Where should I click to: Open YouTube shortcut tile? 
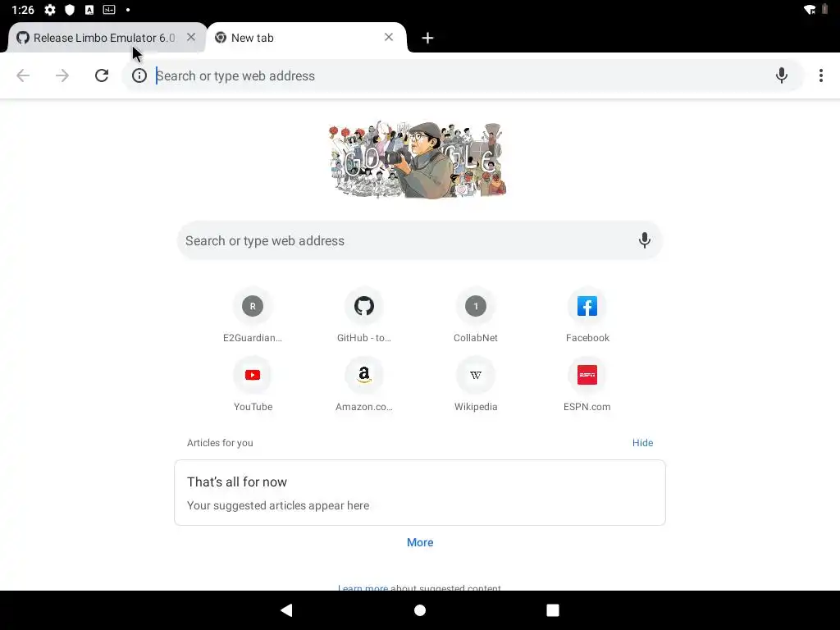pyautogui.click(x=253, y=385)
